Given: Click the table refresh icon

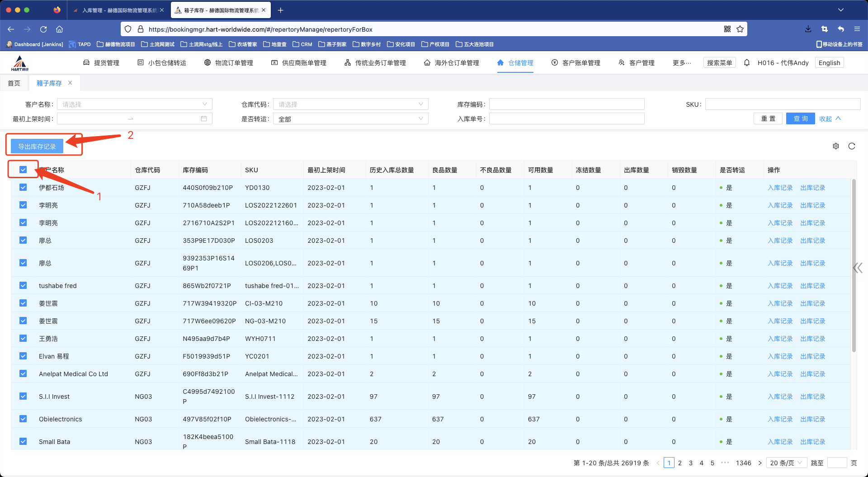Looking at the screenshot, I should point(852,146).
